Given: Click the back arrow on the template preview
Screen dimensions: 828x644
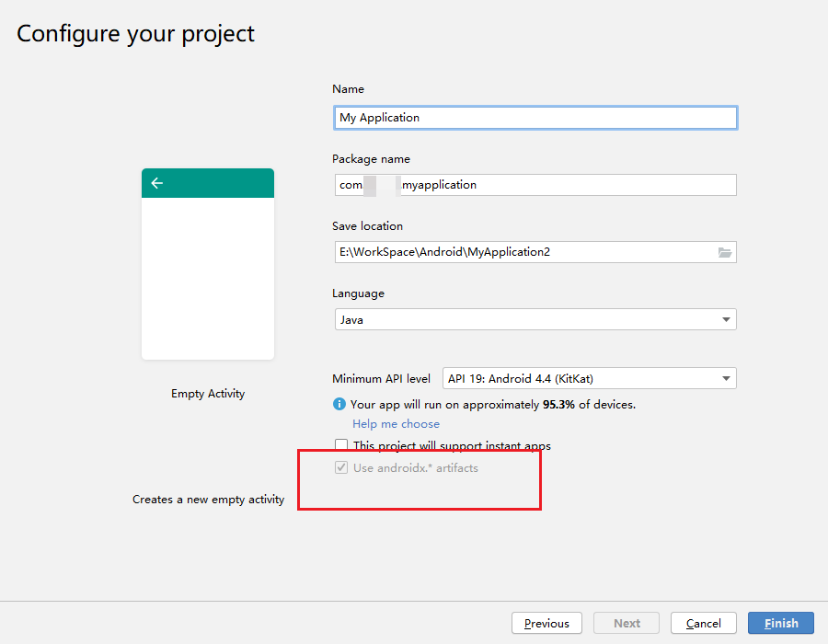Looking at the screenshot, I should point(156,183).
